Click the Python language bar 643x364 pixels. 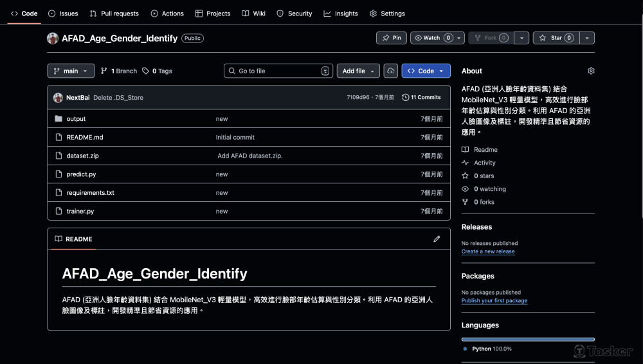click(x=528, y=340)
